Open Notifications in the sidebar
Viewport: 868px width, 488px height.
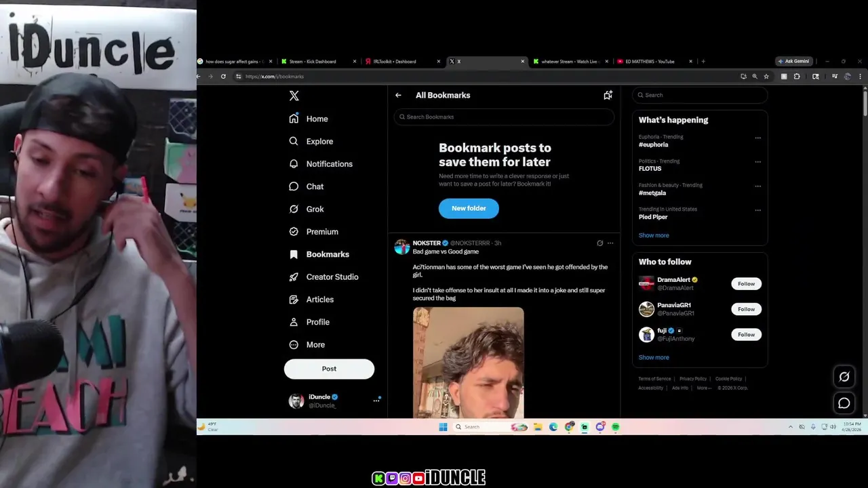coord(321,164)
